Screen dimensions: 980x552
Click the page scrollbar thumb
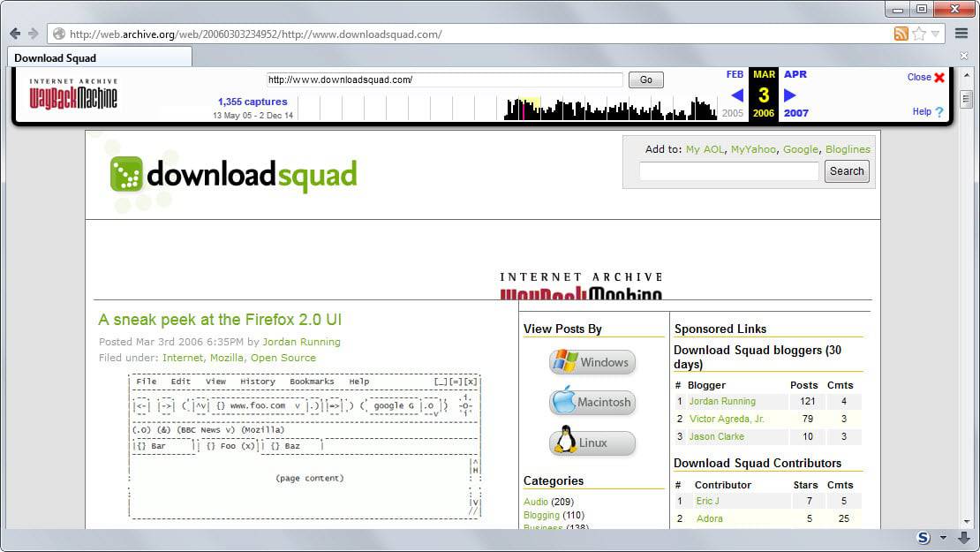point(966,100)
